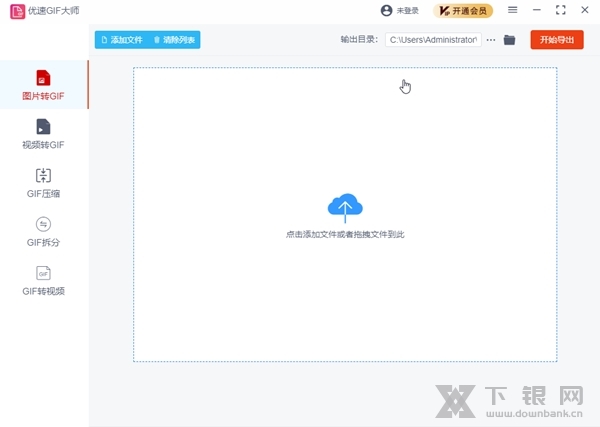Open the output folder icon
The width and height of the screenshot is (600, 427).
pyautogui.click(x=509, y=40)
